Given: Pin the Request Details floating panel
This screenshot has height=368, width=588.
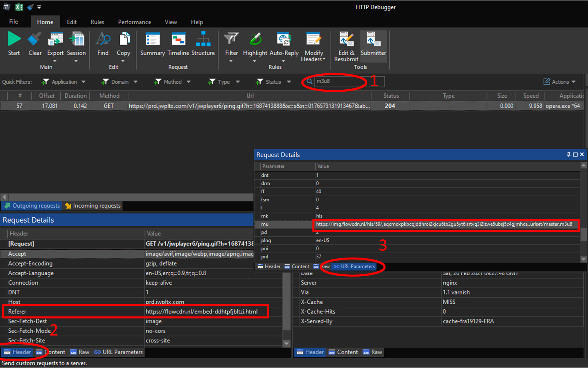Looking at the screenshot, I should tap(569, 154).
